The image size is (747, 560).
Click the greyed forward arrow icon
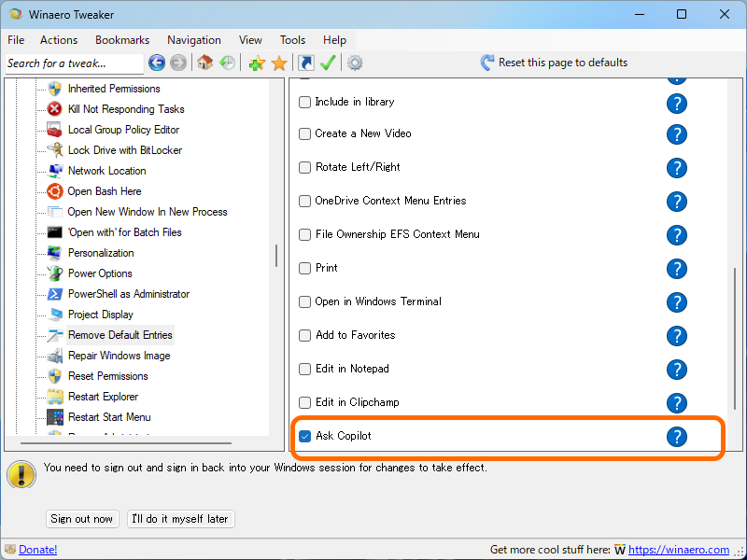point(177,63)
